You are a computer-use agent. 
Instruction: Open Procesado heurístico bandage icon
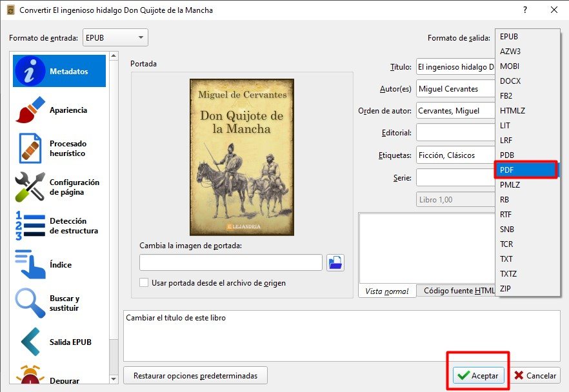point(30,148)
